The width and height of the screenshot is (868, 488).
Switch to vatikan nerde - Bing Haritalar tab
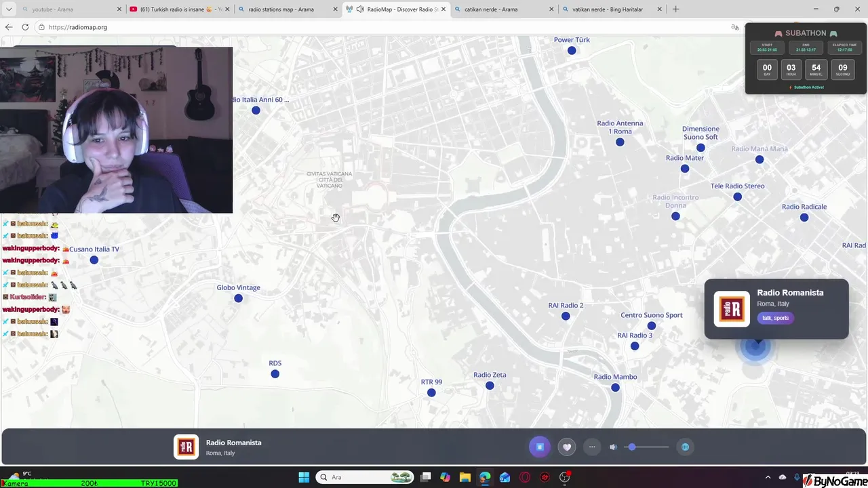tap(612, 9)
